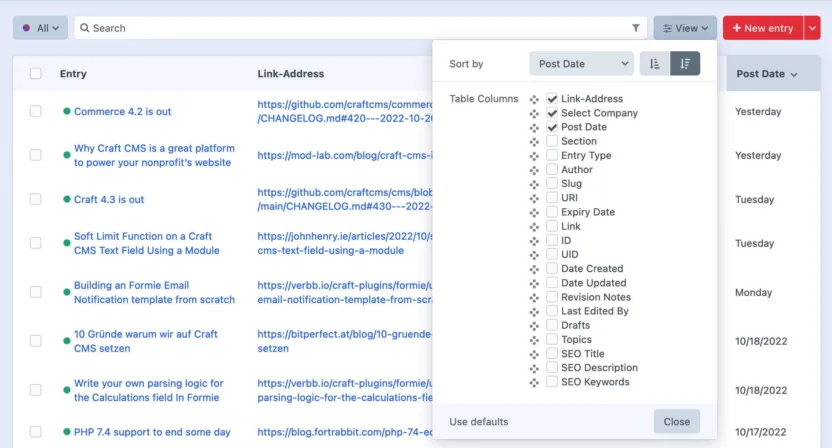Open 'Write your own parsing logic' entry
The height and width of the screenshot is (448, 832).
149,391
